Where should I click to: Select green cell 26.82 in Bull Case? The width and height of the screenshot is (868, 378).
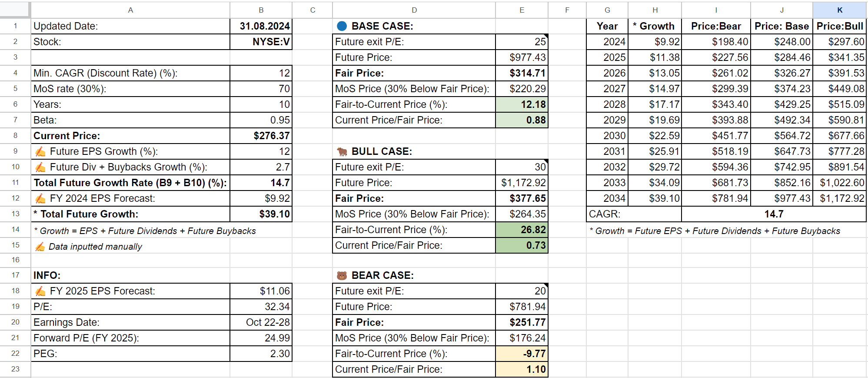pos(522,230)
